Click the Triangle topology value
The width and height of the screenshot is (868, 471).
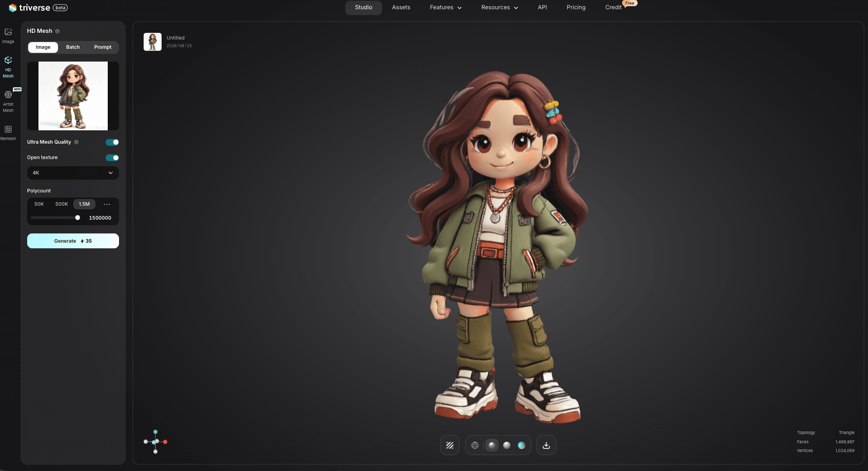pos(846,433)
